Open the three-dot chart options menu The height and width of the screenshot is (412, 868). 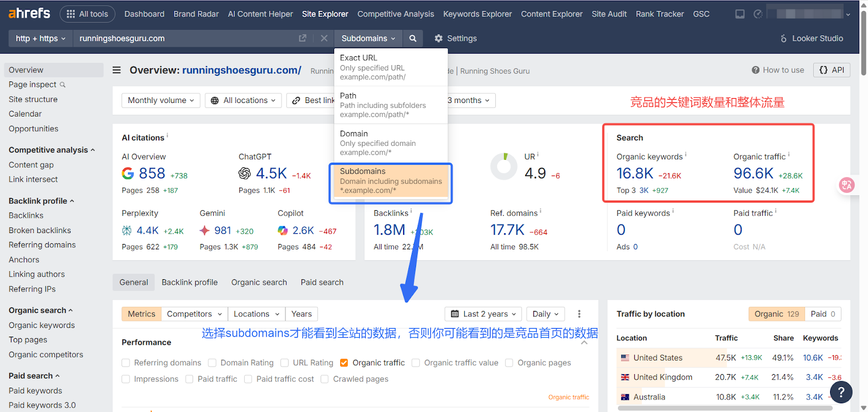pos(579,314)
